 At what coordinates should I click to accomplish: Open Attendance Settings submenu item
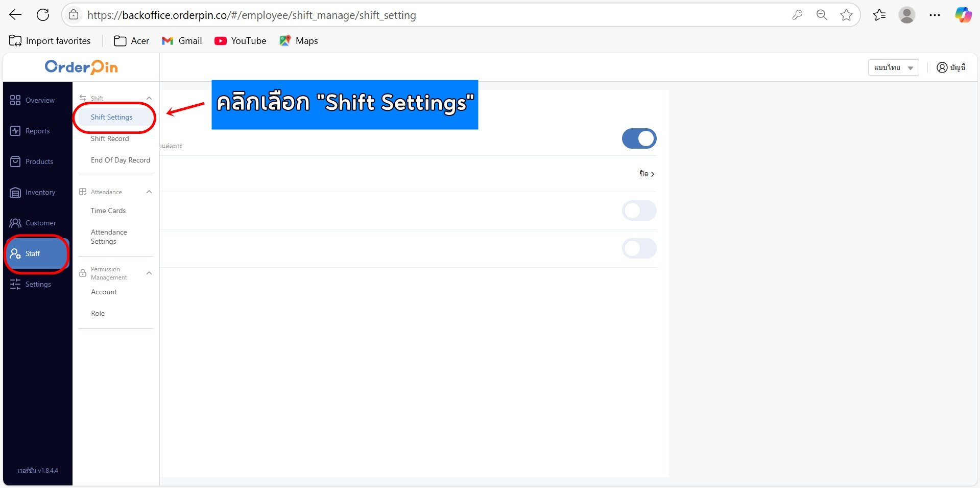click(x=109, y=237)
